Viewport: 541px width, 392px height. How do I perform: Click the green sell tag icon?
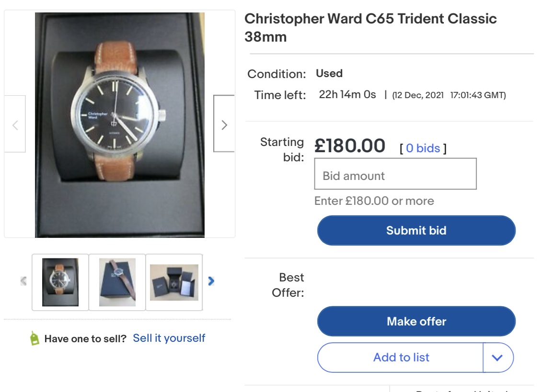[x=35, y=338]
